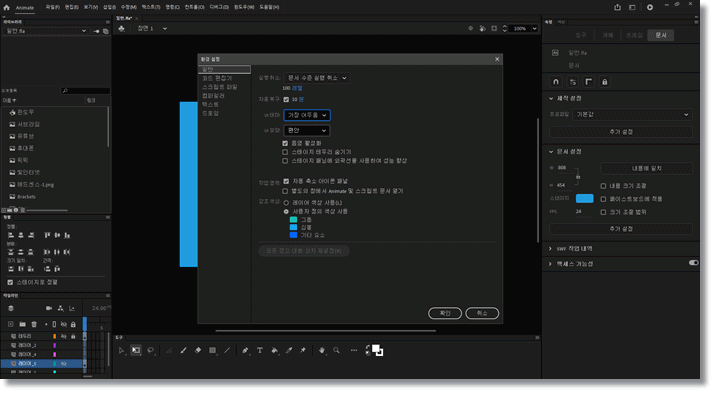Open the 가장 어두움 UI theme dropdown

click(307, 115)
